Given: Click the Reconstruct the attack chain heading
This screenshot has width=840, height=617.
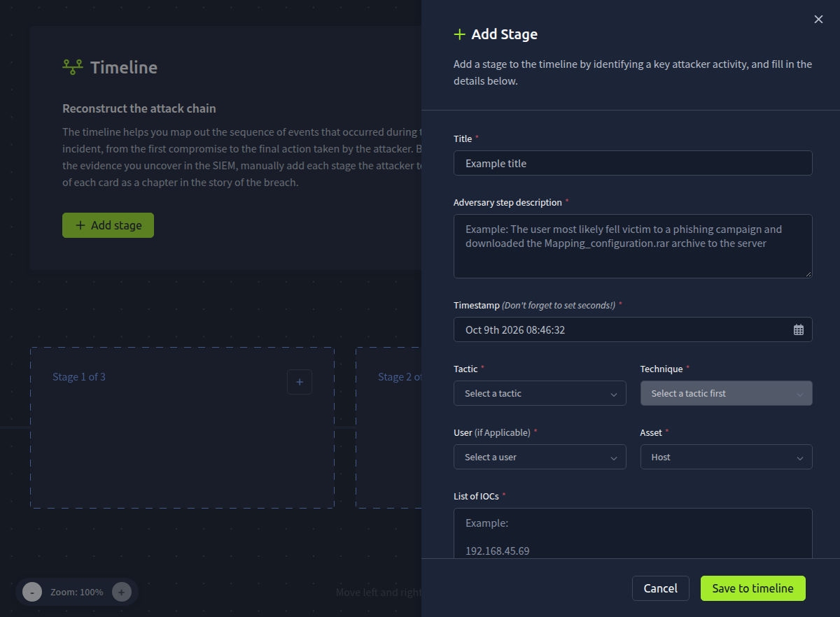Looking at the screenshot, I should (139, 108).
